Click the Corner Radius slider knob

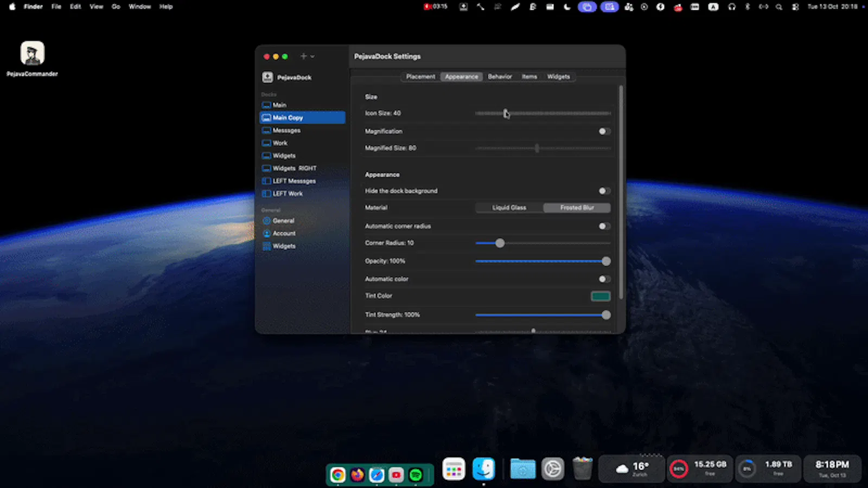(x=500, y=243)
